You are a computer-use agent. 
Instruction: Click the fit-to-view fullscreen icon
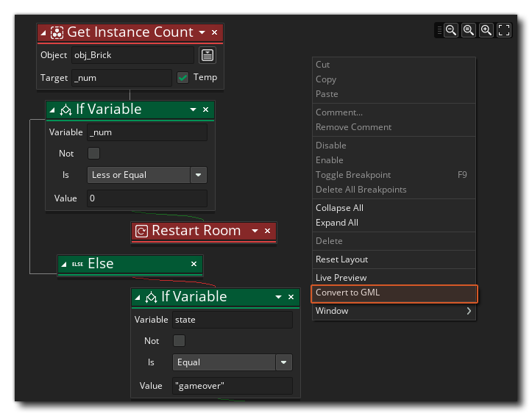pyautogui.click(x=504, y=30)
